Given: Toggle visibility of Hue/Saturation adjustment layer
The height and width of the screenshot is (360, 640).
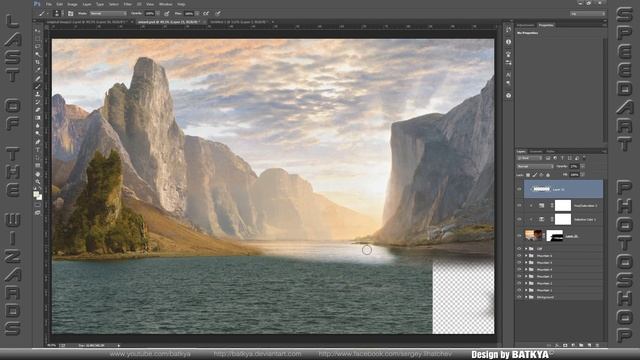Looking at the screenshot, I should point(519,205).
